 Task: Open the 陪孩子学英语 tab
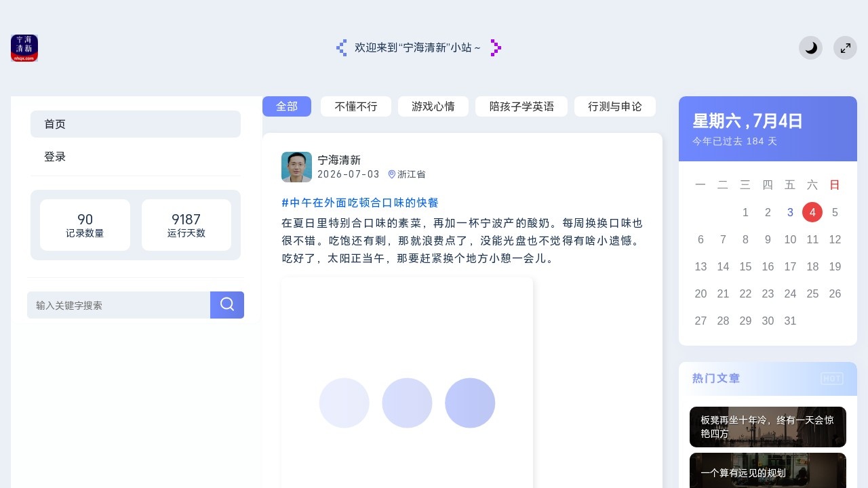point(521,106)
